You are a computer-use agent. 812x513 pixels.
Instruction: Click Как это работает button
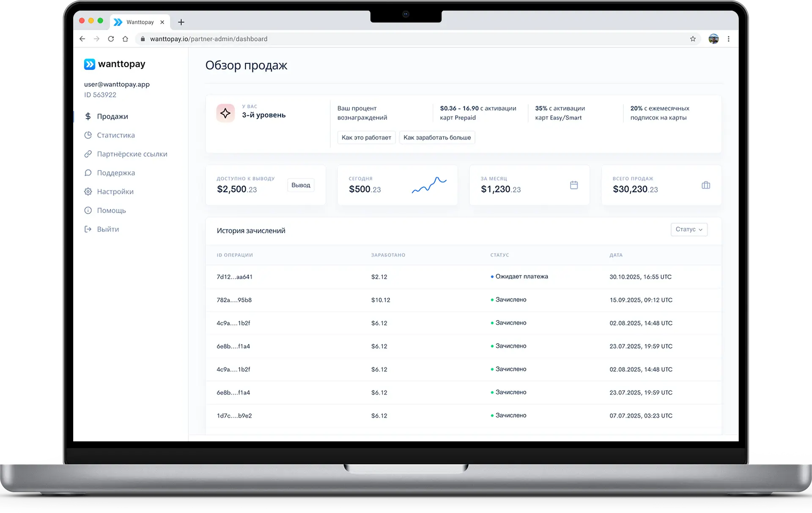tap(366, 138)
